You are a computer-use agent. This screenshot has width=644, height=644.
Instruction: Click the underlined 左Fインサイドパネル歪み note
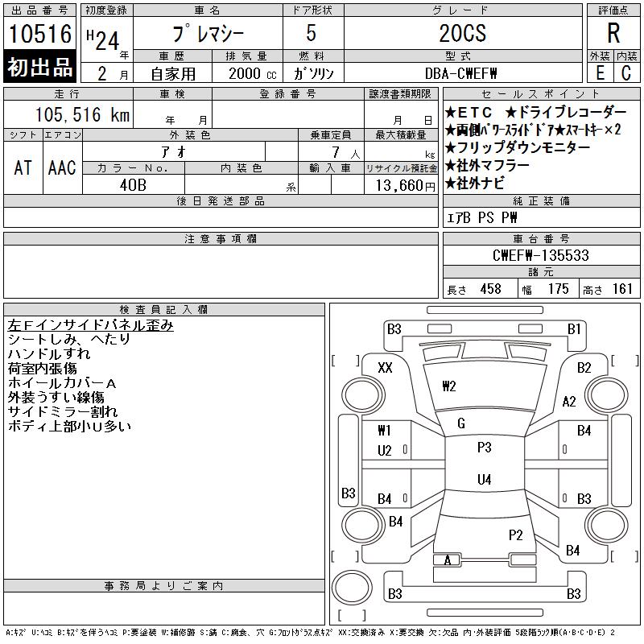(90, 325)
